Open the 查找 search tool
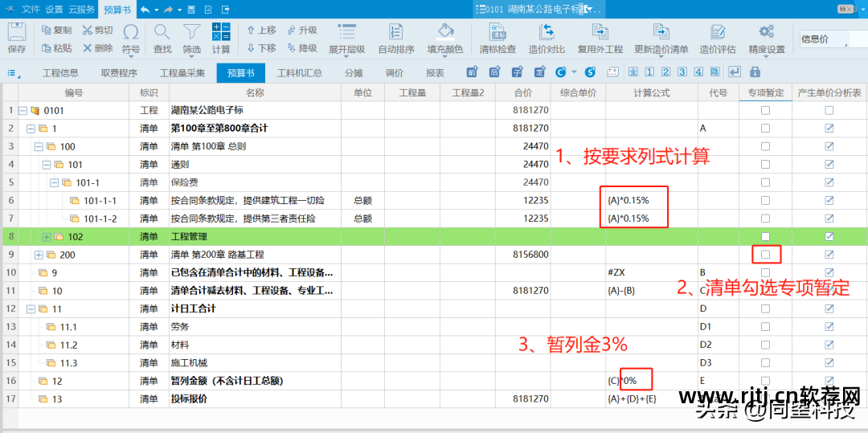Image resolution: width=868 pixels, height=433 pixels. coord(162,39)
